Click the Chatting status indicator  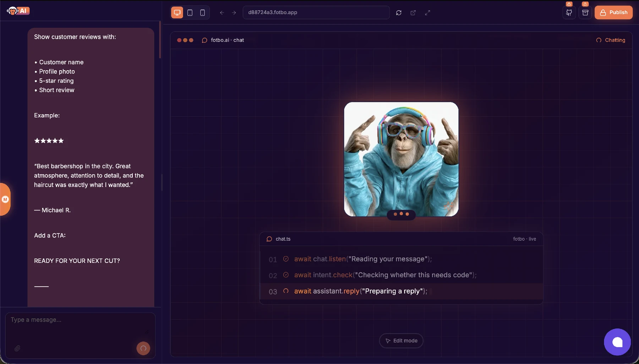(x=611, y=40)
